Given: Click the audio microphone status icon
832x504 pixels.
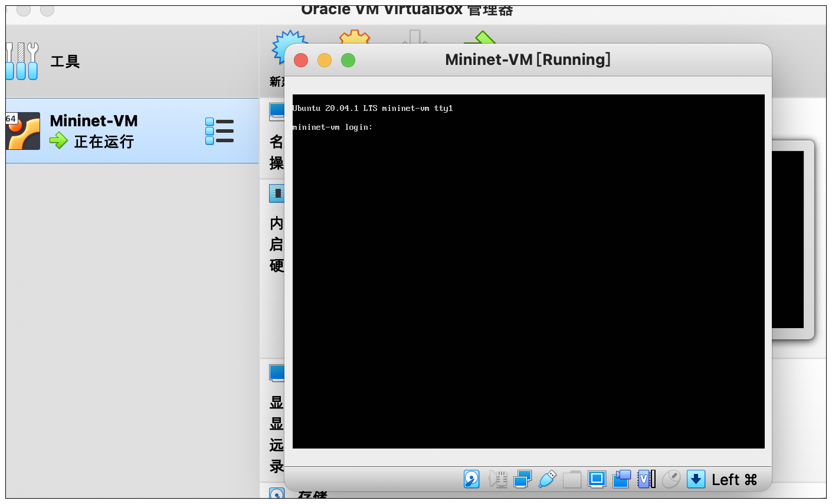Looking at the screenshot, I should pos(498,479).
